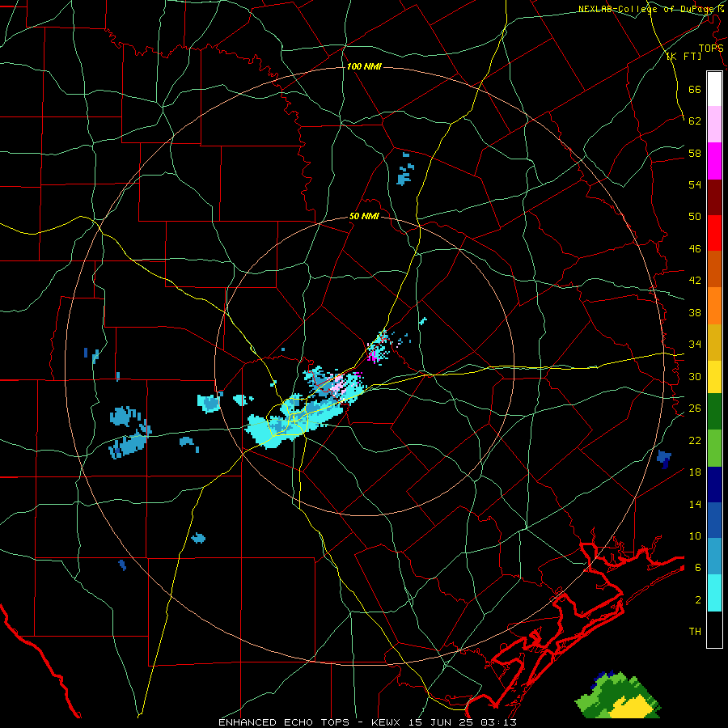Click the legend value "62"

[695, 121]
